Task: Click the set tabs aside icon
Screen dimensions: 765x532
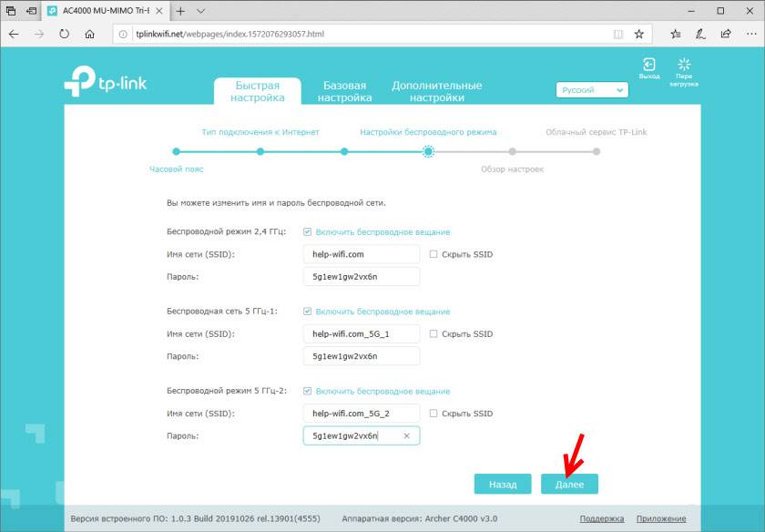Action: tap(31, 11)
